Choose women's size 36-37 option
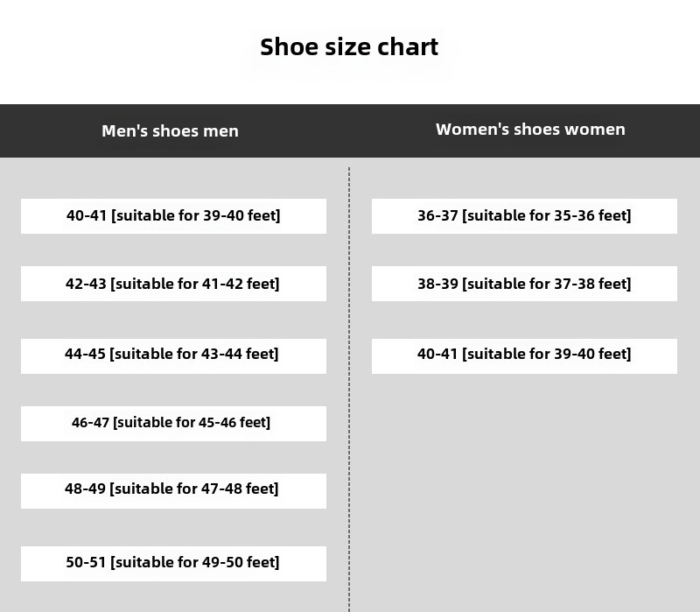This screenshot has width=700, height=612. [524, 216]
